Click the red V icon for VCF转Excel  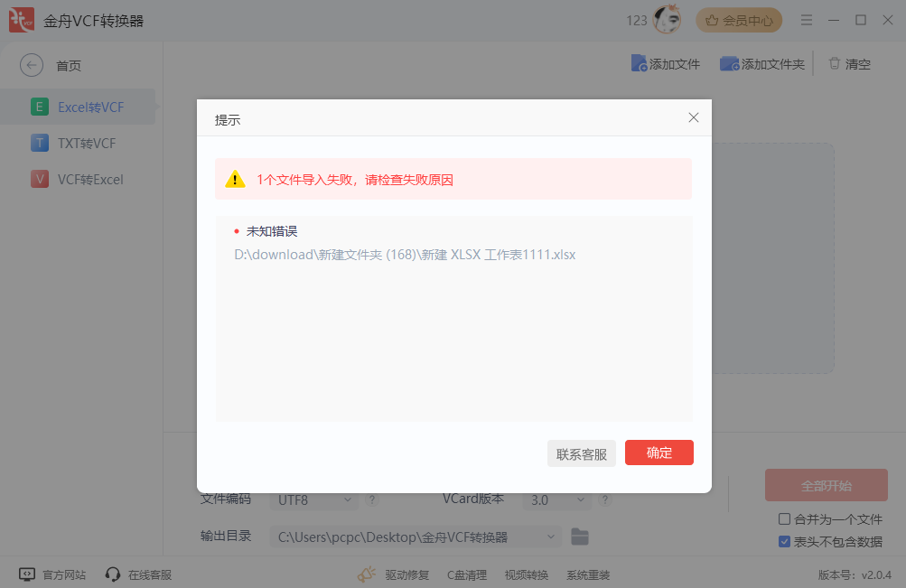(x=39, y=179)
